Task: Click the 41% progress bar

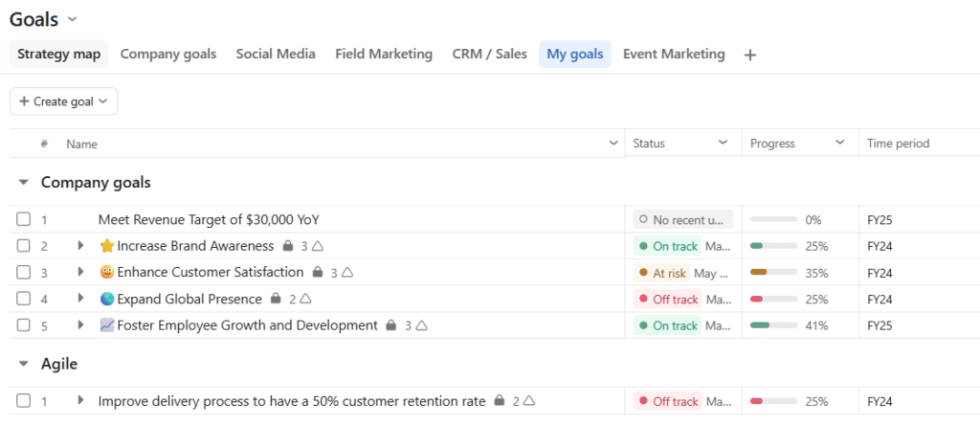Action: pos(773,325)
